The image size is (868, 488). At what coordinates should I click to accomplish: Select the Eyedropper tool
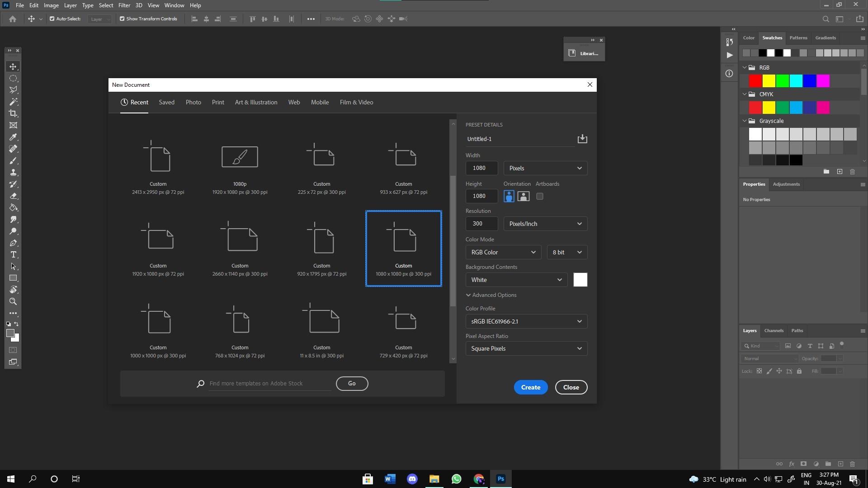(13, 137)
